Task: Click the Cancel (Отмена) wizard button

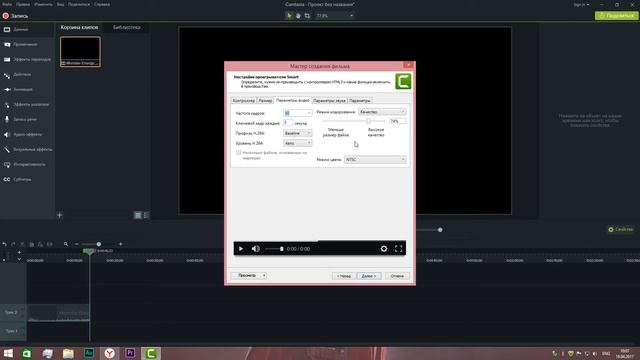Action: pos(397,276)
